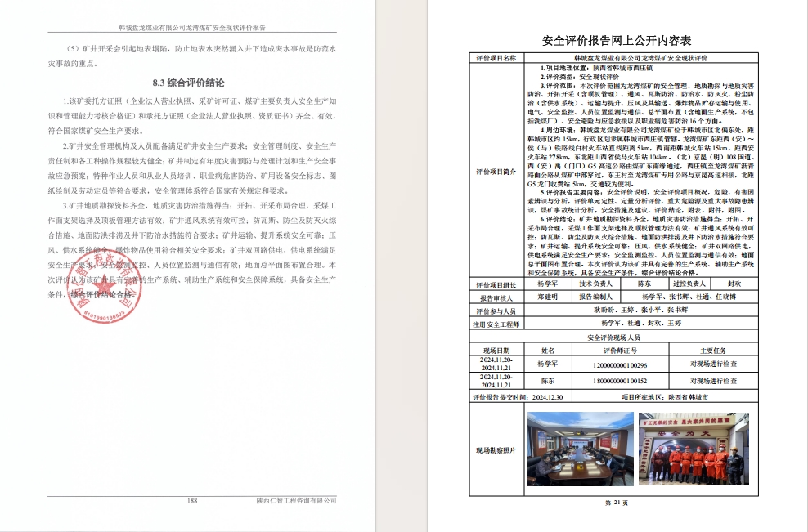Image resolution: width=808 pixels, height=532 pixels.
Task: Click the line starting "4.周边环境"
Action: click(647, 130)
